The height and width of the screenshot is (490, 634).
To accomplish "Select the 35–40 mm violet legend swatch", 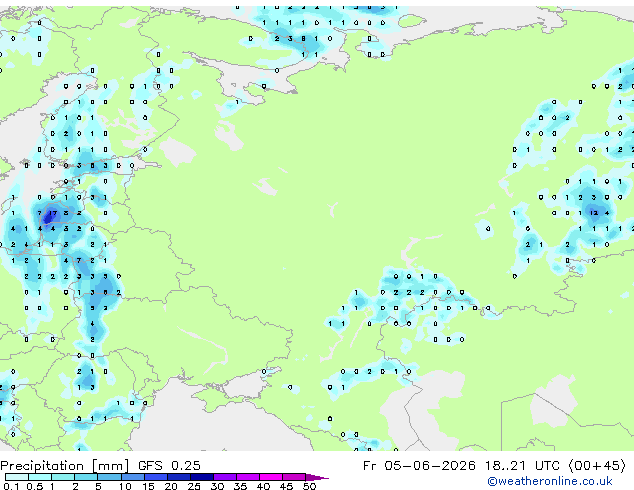I will pyautogui.click(x=247, y=477).
